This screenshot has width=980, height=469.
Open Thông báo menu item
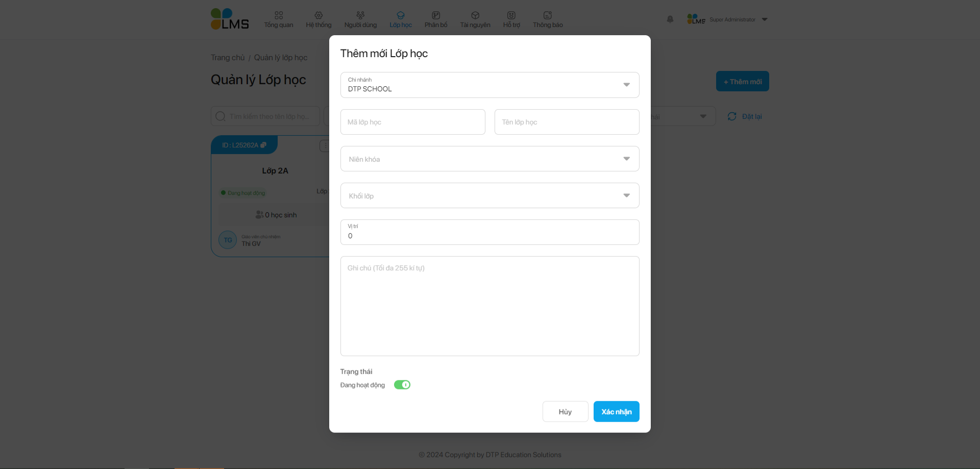[x=548, y=19]
